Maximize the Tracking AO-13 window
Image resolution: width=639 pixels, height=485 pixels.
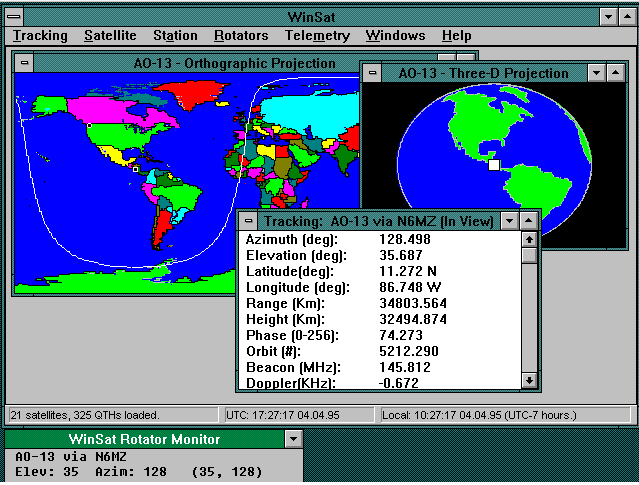[x=529, y=221]
